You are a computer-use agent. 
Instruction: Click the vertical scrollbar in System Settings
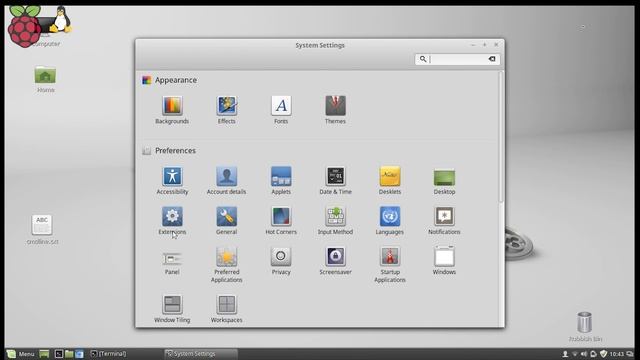(501, 137)
